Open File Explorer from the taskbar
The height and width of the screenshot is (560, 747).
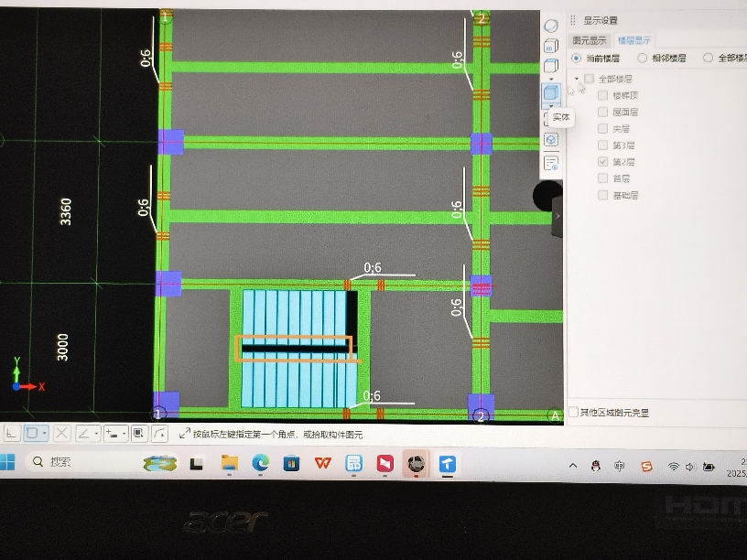pyautogui.click(x=230, y=463)
